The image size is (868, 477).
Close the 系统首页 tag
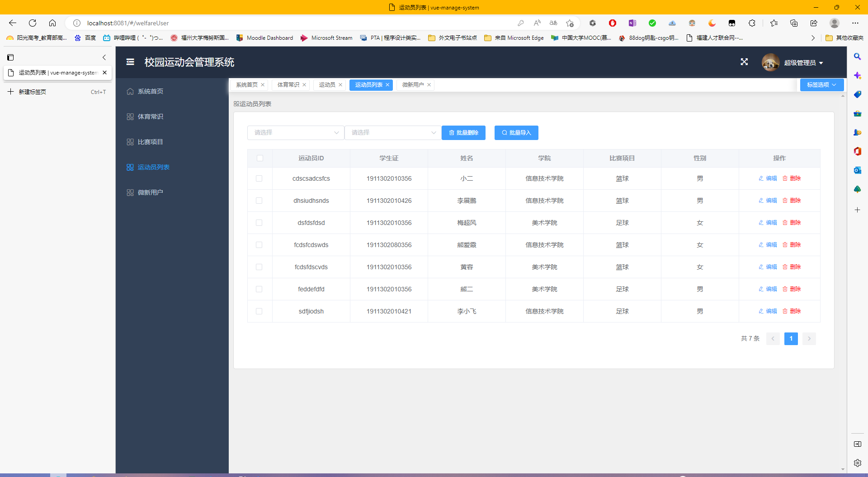click(x=263, y=85)
